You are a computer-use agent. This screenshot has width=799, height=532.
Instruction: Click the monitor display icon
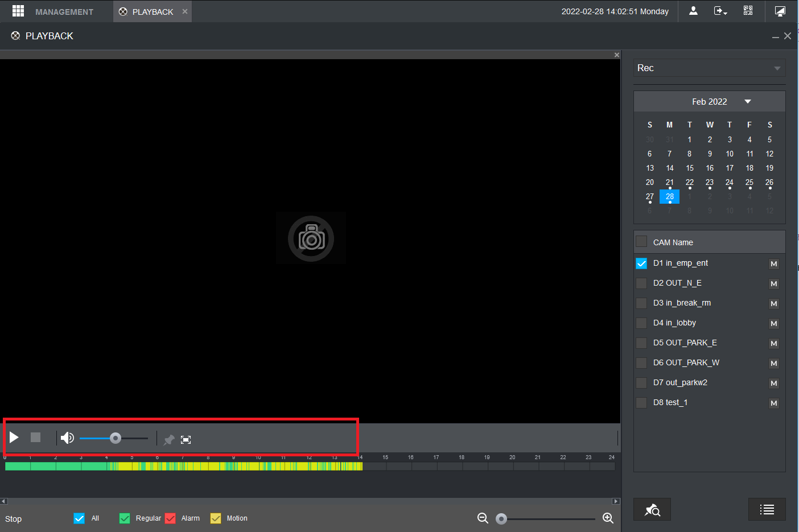[780, 11]
